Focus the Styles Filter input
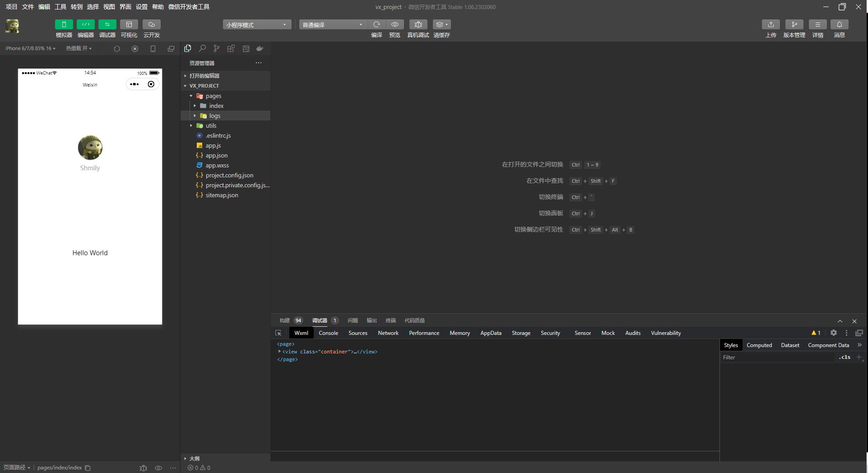 [x=778, y=357]
